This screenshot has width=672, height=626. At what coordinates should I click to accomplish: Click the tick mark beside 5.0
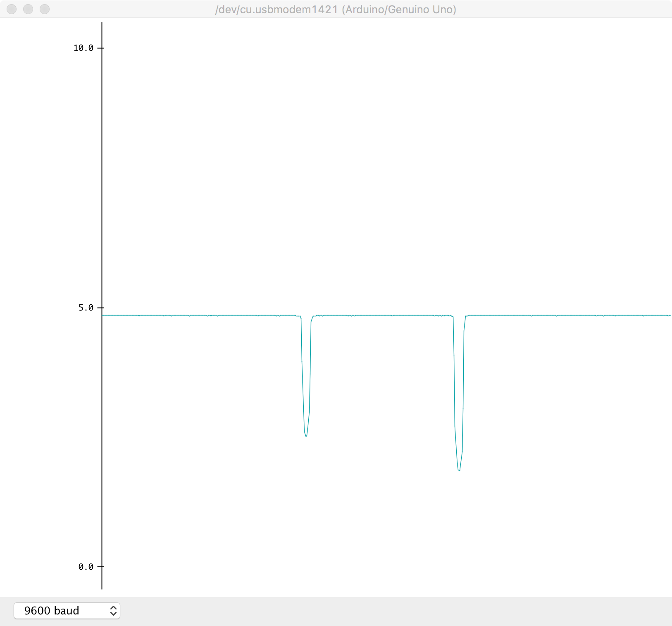(x=101, y=308)
